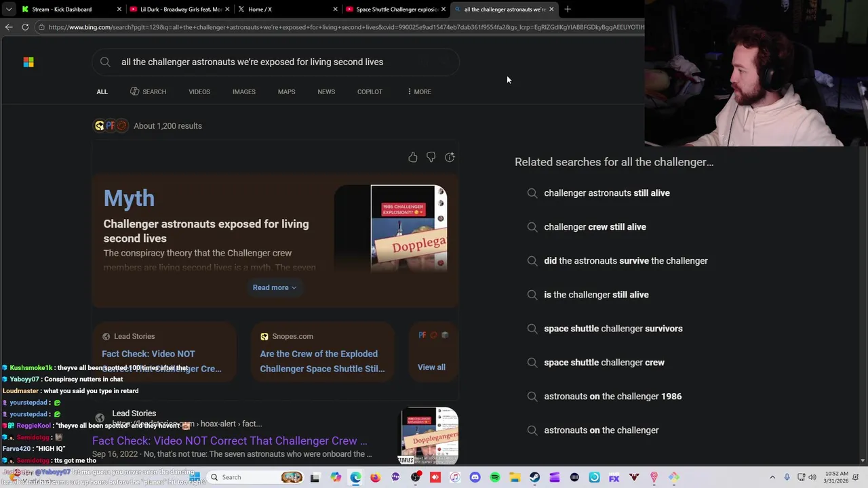Go back to previous page
The width and height of the screenshot is (868, 488).
pyautogui.click(x=9, y=27)
